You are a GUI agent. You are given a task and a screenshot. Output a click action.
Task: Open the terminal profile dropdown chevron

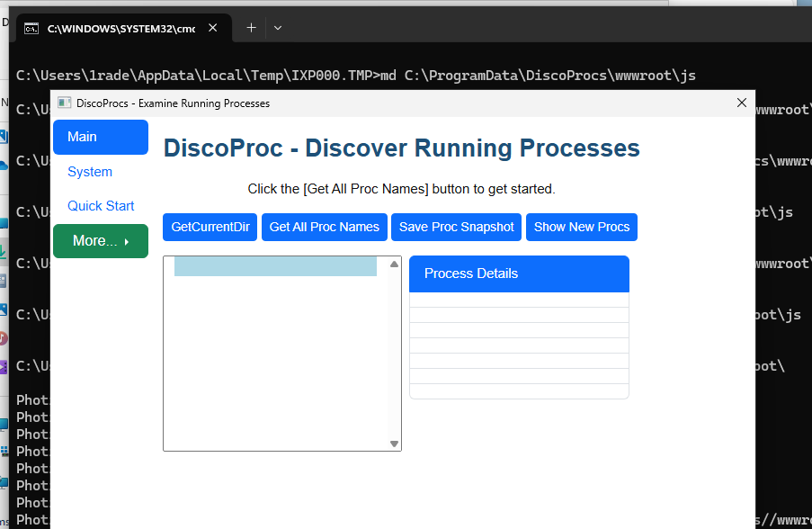[278, 28]
